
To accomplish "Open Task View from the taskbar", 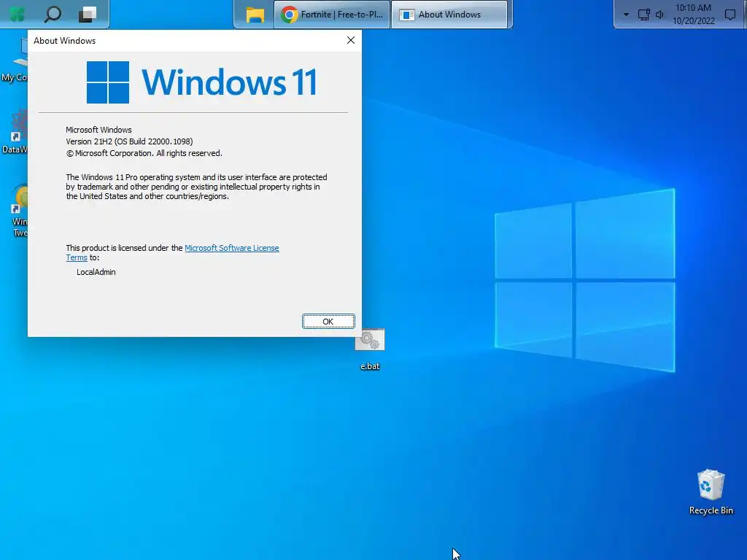I will coord(88,15).
